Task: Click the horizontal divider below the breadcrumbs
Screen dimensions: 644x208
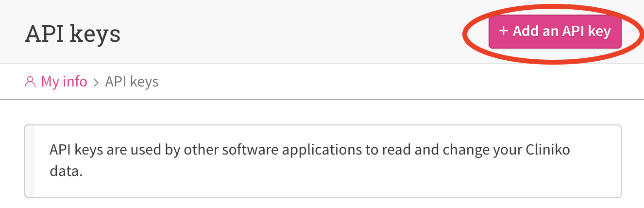Action: click(322, 100)
